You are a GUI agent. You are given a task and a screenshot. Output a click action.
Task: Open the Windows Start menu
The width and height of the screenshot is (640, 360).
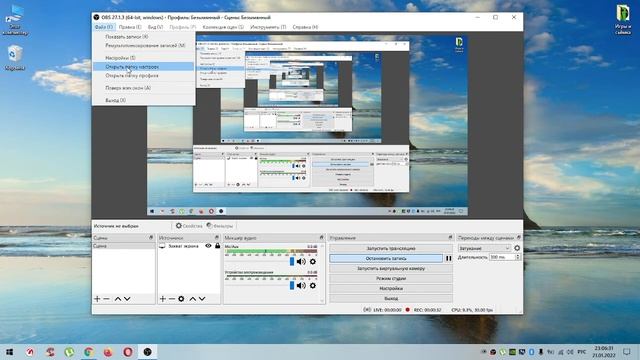(x=9, y=352)
